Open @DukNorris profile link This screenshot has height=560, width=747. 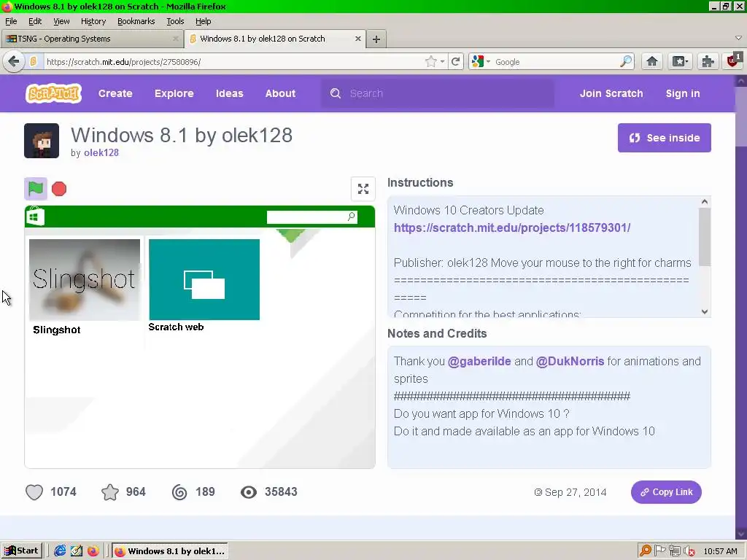pyautogui.click(x=570, y=362)
